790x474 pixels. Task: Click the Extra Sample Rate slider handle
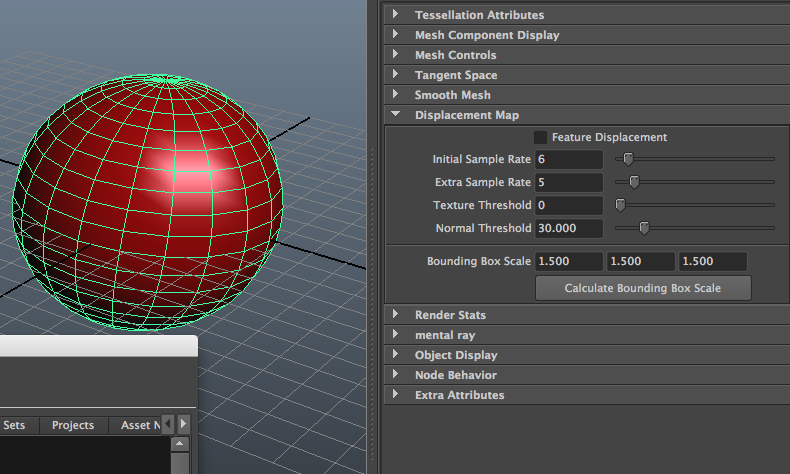(634, 182)
